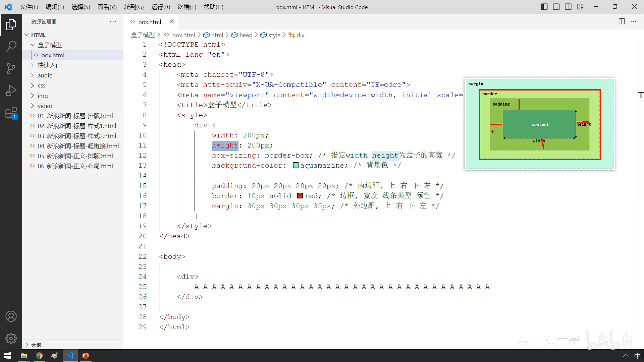This screenshot has width=644, height=362.
Task: Expand the 大纲 outline section
Action: click(x=36, y=345)
